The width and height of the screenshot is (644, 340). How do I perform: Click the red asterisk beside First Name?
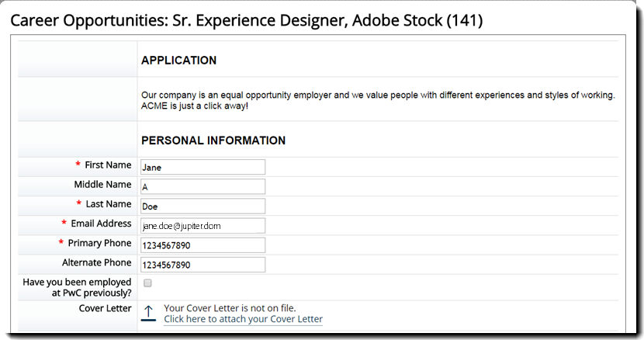[x=78, y=165]
